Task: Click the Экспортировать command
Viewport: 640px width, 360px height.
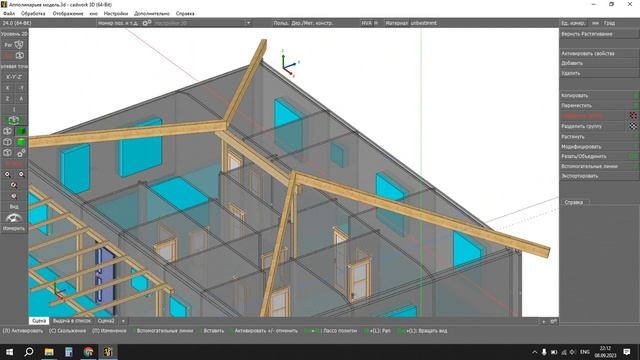Action: pos(598,176)
